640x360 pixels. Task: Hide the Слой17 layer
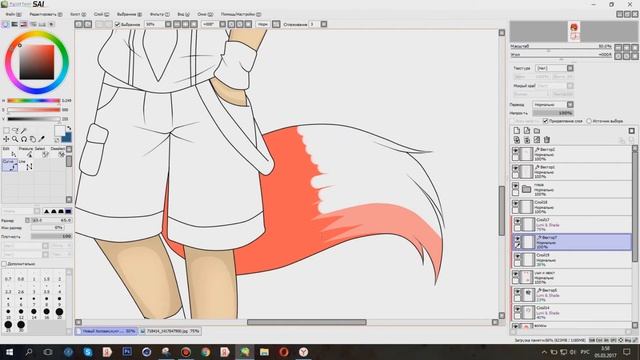coord(517,221)
